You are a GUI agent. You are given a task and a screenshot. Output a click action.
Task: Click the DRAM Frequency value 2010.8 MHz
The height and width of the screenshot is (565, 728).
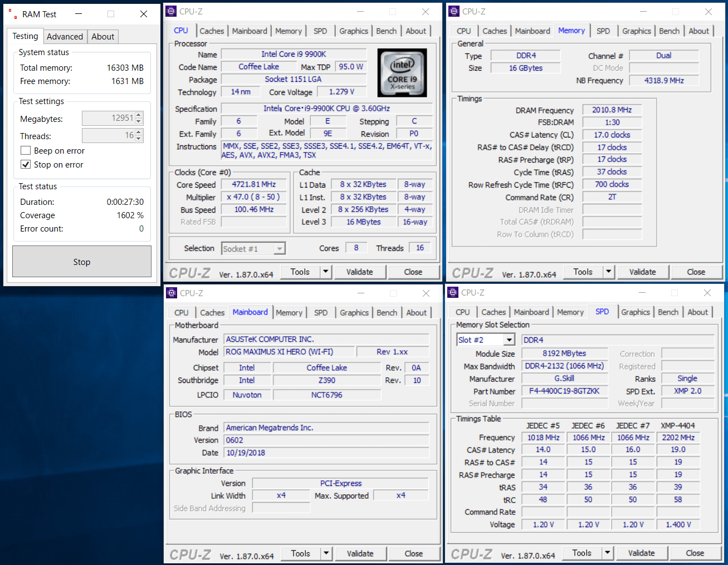pyautogui.click(x=612, y=110)
